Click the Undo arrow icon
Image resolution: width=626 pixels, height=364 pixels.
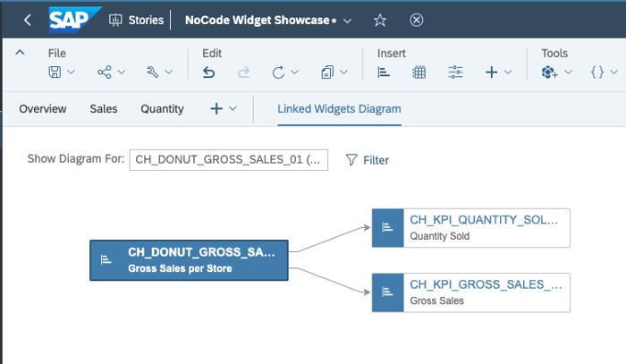click(208, 72)
